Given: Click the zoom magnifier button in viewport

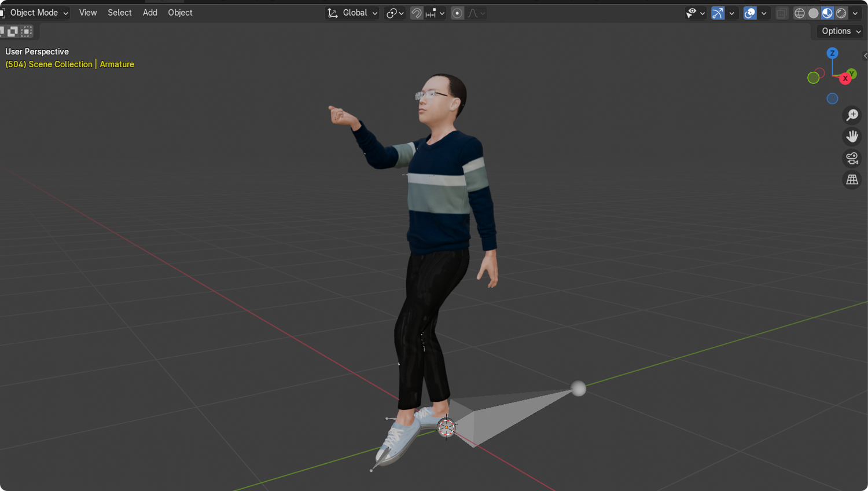Looking at the screenshot, I should click(x=852, y=115).
